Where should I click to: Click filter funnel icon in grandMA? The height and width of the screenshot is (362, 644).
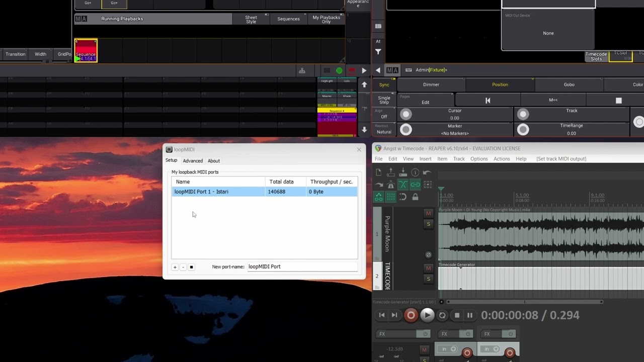pos(378,51)
